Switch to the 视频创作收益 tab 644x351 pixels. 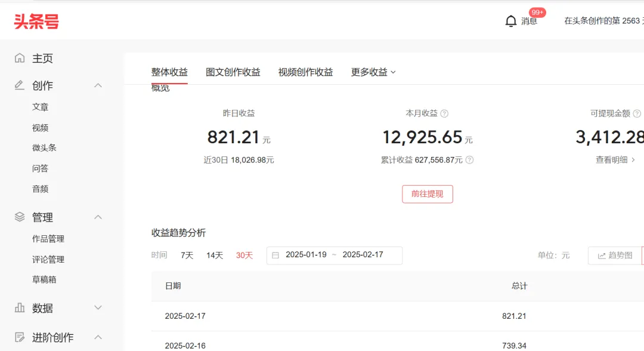pyautogui.click(x=305, y=72)
